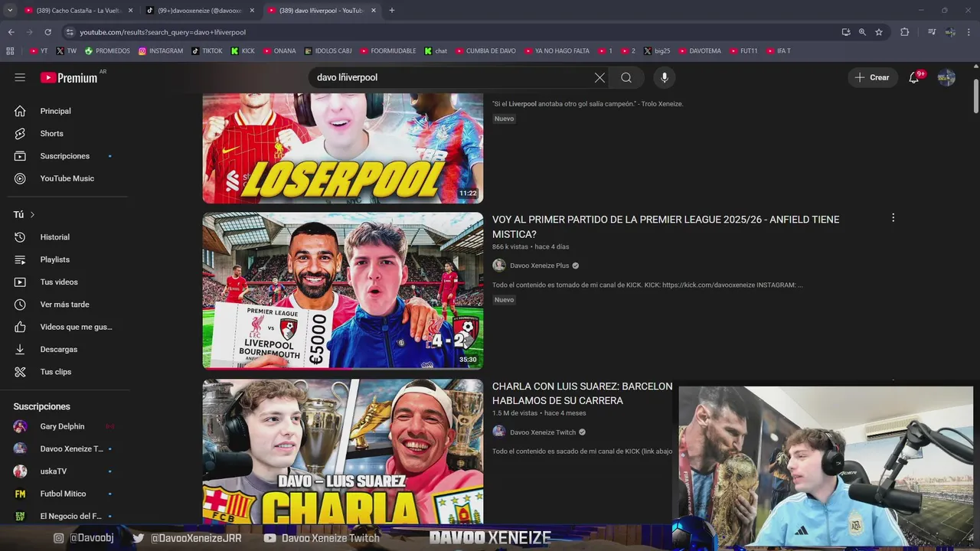Close the Cacho Castaña tab

(x=130, y=11)
